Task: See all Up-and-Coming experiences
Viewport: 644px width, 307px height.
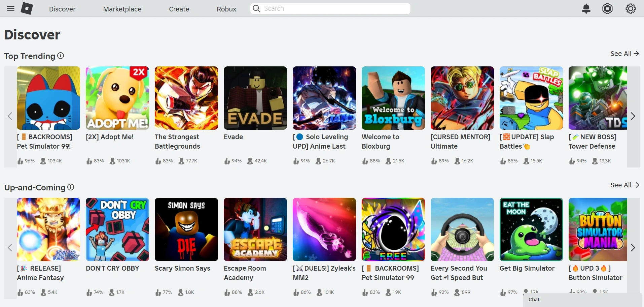Action: [624, 185]
